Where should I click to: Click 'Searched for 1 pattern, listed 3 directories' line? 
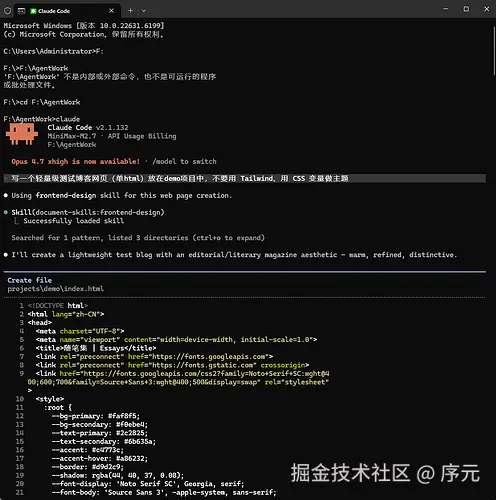coord(138,238)
